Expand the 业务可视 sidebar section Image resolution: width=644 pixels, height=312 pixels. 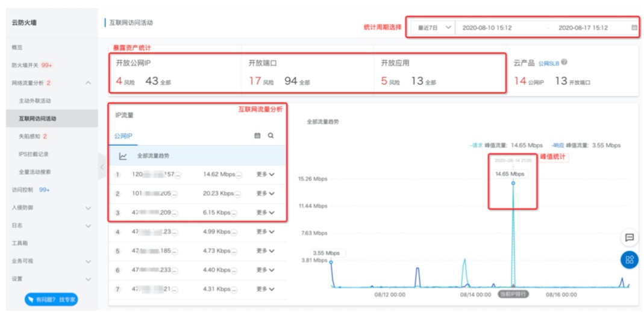[x=88, y=261]
